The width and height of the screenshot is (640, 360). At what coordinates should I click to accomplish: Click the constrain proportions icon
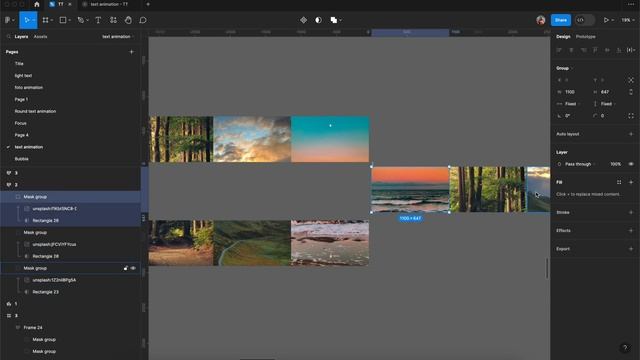(x=631, y=92)
